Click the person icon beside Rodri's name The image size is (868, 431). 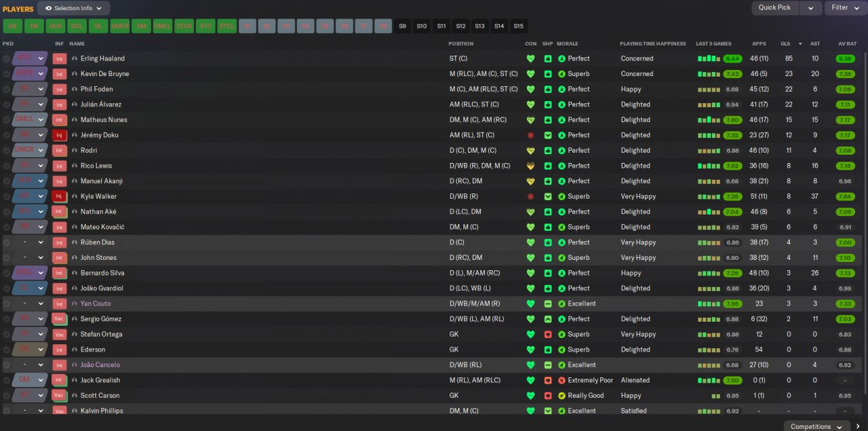point(75,151)
